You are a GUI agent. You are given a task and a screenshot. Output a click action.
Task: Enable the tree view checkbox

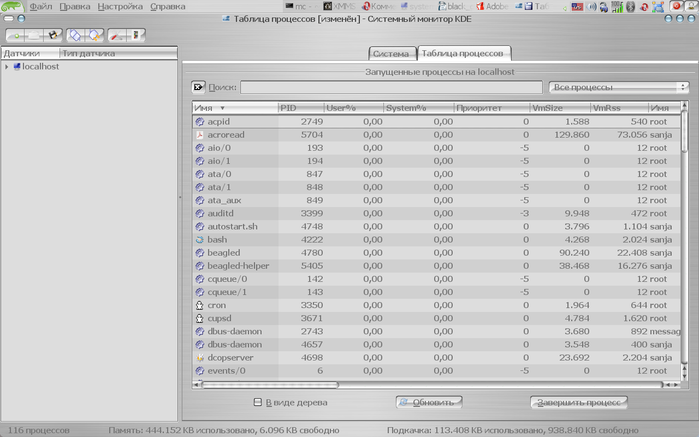(x=258, y=402)
